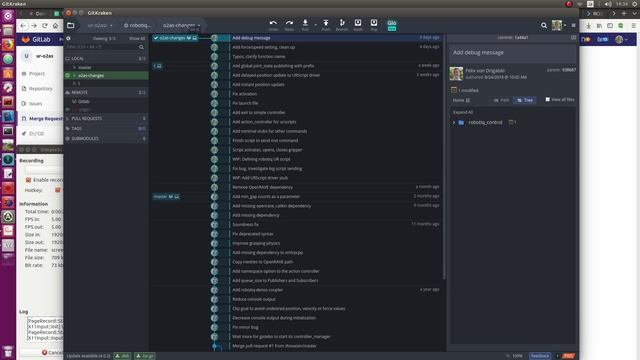The height and width of the screenshot is (360, 640).
Task: Click the Pull toolbar icon
Action: (305, 23)
